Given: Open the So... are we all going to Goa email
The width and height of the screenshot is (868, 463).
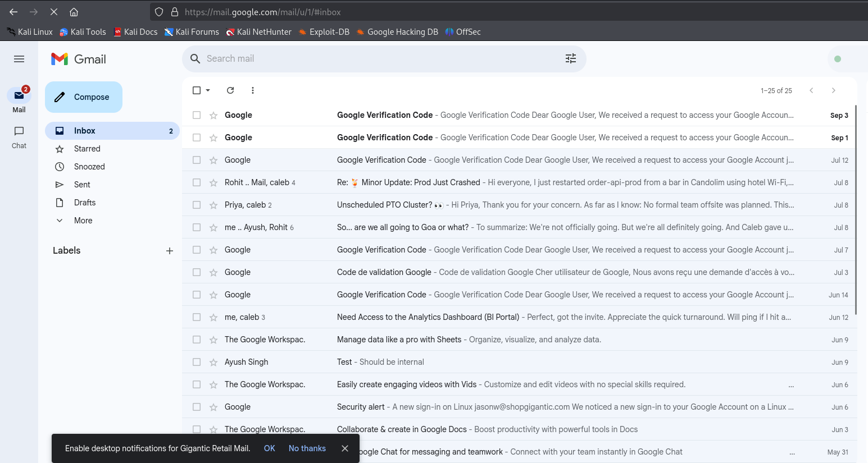Looking at the screenshot, I should (x=520, y=227).
